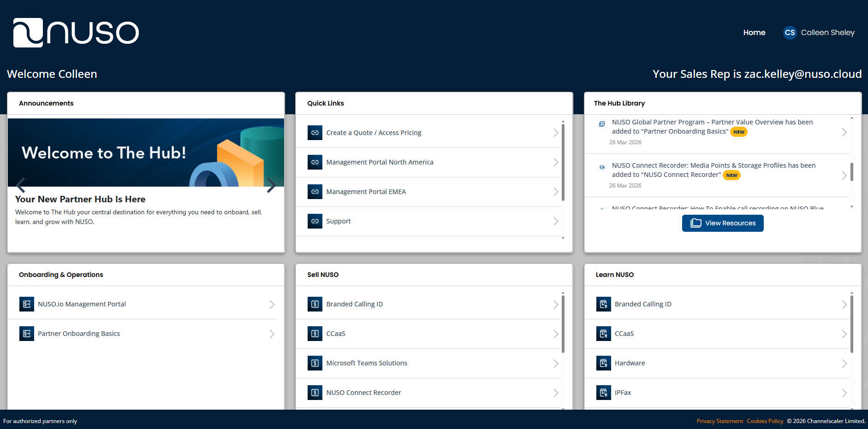Click the icon beside NUSO.io Management Portal

point(27,304)
